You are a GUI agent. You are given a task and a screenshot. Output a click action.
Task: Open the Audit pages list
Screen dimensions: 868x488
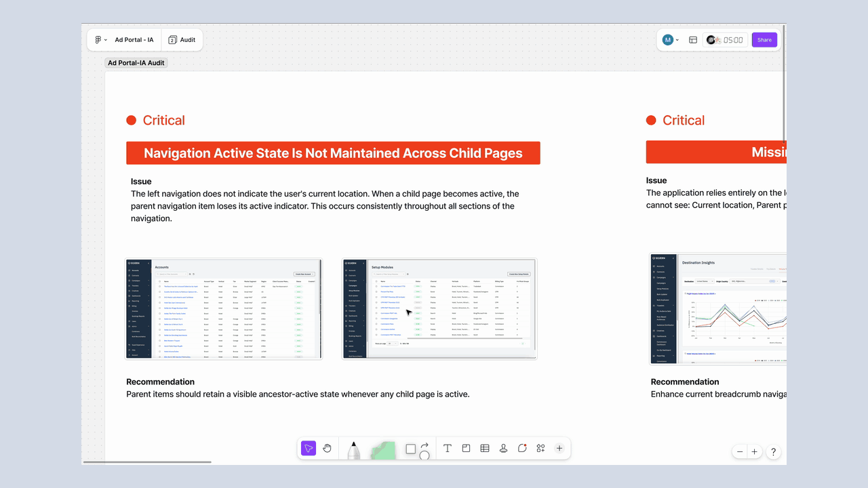pos(182,40)
